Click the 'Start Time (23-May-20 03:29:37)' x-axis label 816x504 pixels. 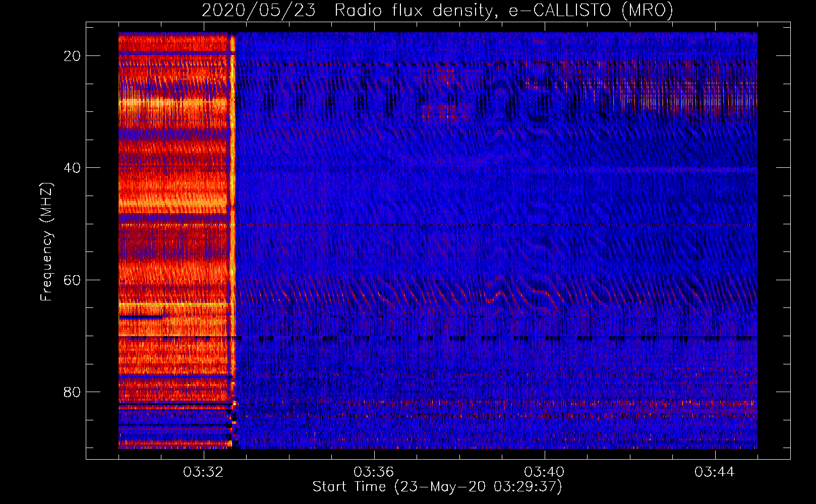coord(437,487)
